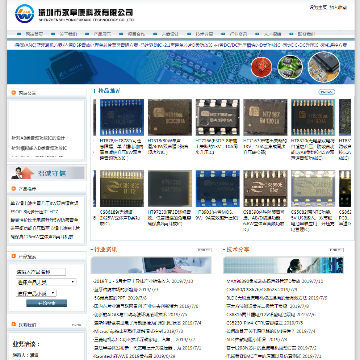Open the orange online-order banner with the person

click(x=47, y=172)
